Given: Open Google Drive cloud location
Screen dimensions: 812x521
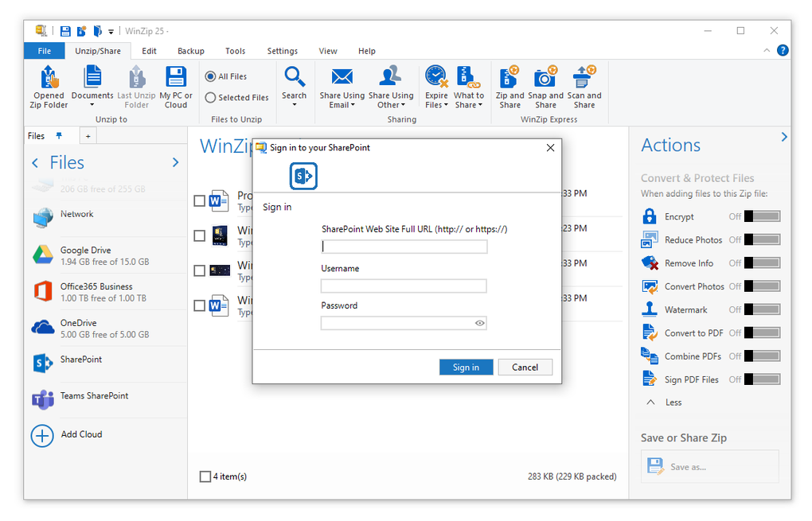Looking at the screenshot, I should pyautogui.click(x=107, y=255).
